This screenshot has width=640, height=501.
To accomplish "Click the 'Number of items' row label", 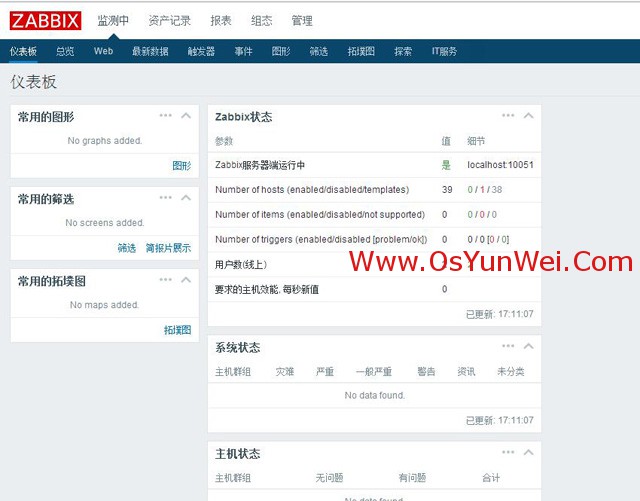I will click(320, 215).
